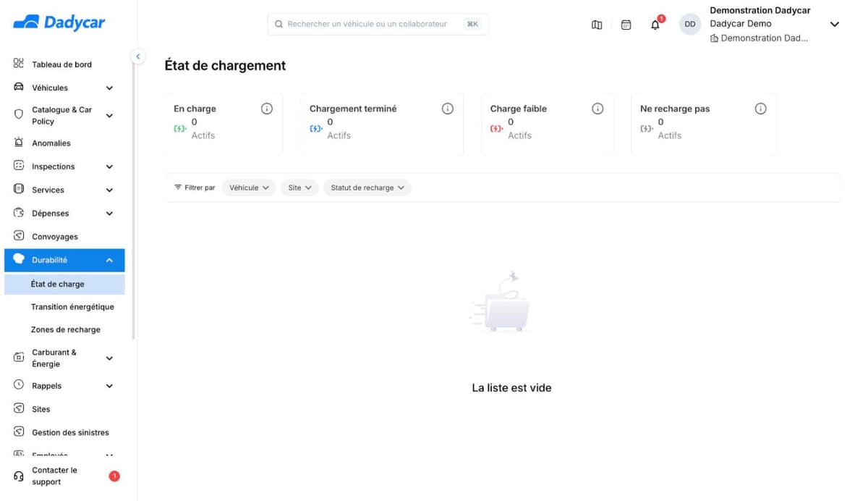Click the Tableau de bord grid icon
The height and width of the screenshot is (501, 868).
click(x=19, y=64)
